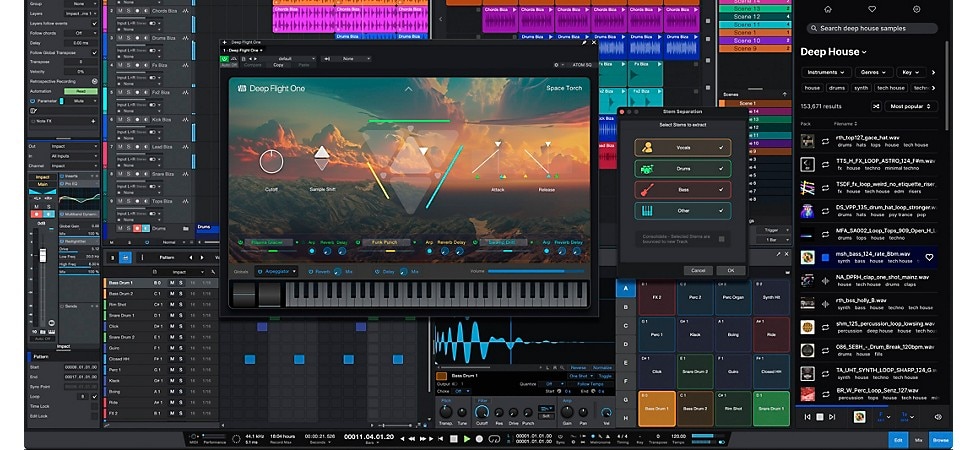The height and width of the screenshot is (450, 976).
Task: Click the channel volume fader in left panel
Action: 42,256
